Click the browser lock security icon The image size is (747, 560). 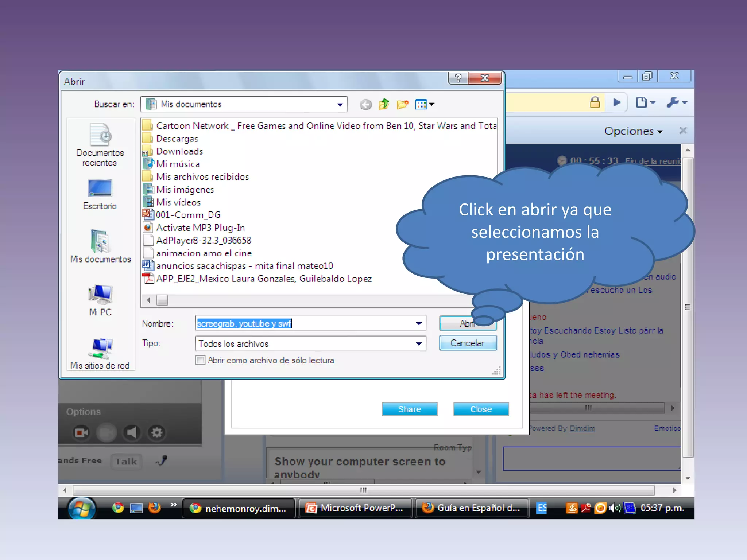pyautogui.click(x=595, y=102)
